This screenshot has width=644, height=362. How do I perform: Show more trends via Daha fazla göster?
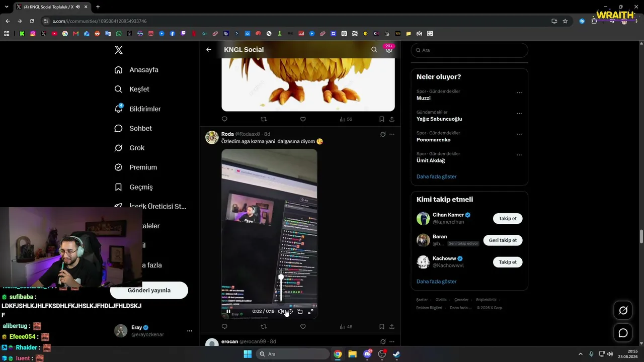coord(437,176)
